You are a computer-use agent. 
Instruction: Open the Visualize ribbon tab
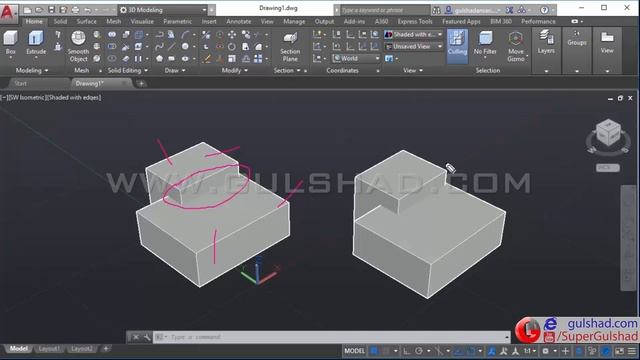(x=142, y=21)
